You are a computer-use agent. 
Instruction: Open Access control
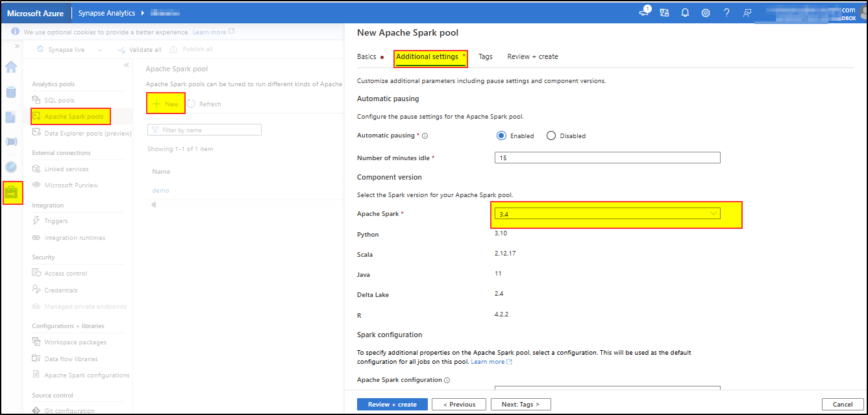[x=66, y=274]
